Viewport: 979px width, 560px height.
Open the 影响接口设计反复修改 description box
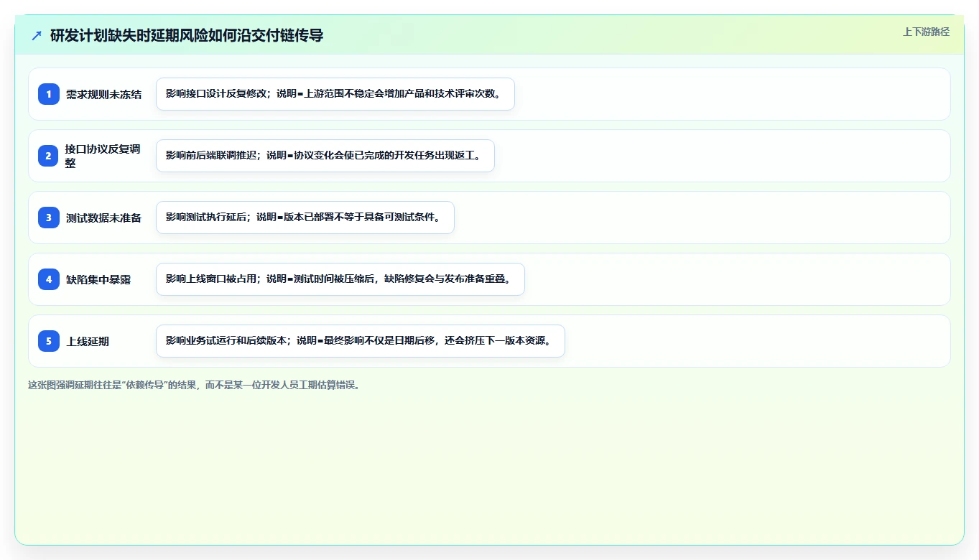pos(335,94)
